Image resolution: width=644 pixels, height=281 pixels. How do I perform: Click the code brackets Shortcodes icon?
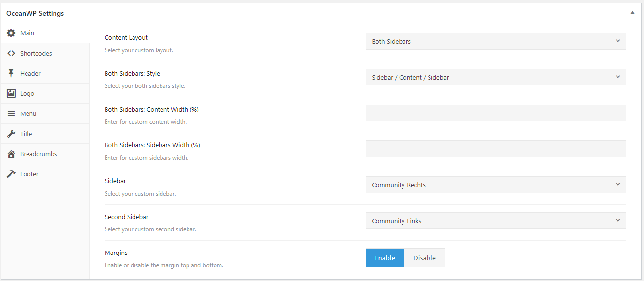[11, 53]
